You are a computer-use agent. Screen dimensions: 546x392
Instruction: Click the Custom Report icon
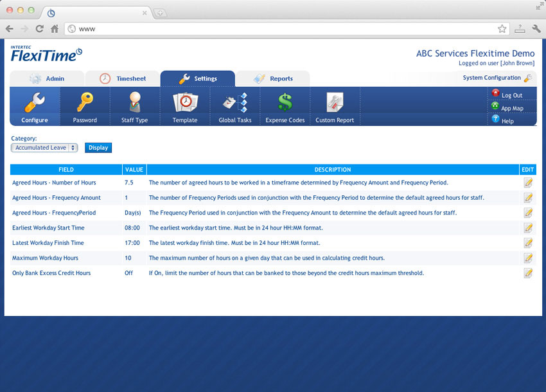point(335,103)
